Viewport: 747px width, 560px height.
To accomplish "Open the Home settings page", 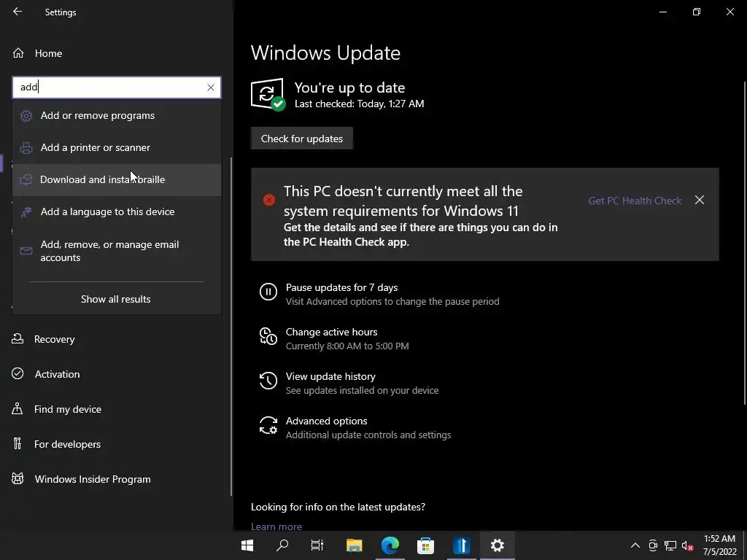I will (48, 53).
